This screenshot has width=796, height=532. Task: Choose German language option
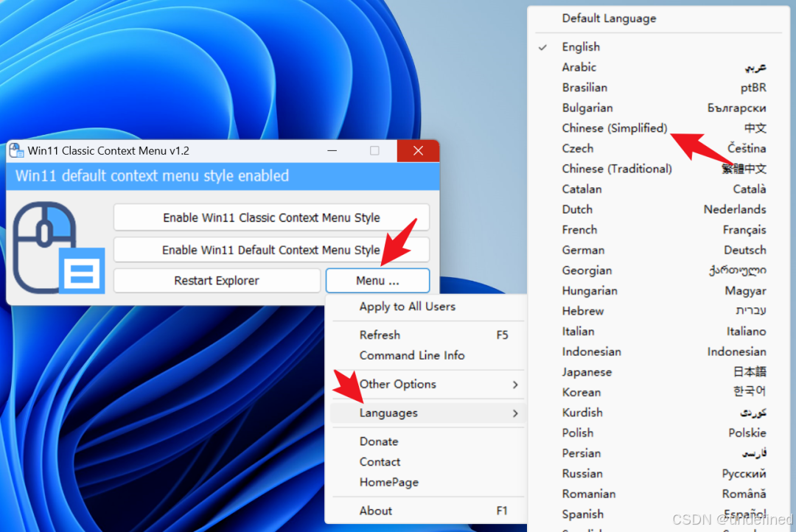point(583,250)
